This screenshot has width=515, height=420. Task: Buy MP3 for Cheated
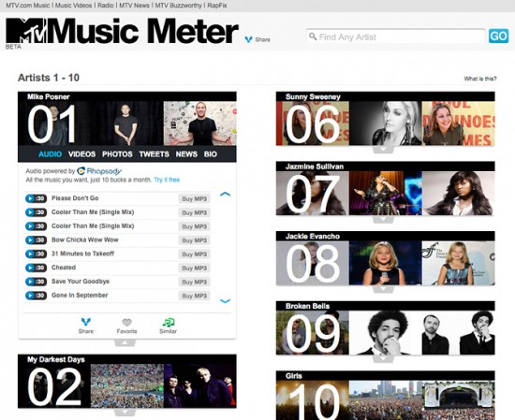[195, 268]
